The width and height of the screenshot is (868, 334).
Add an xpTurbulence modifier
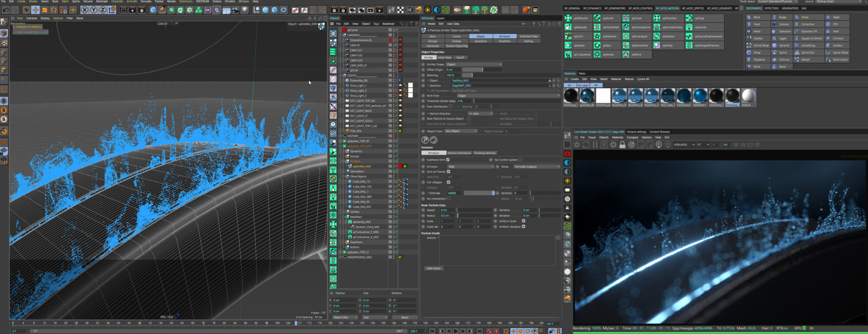(x=578, y=55)
